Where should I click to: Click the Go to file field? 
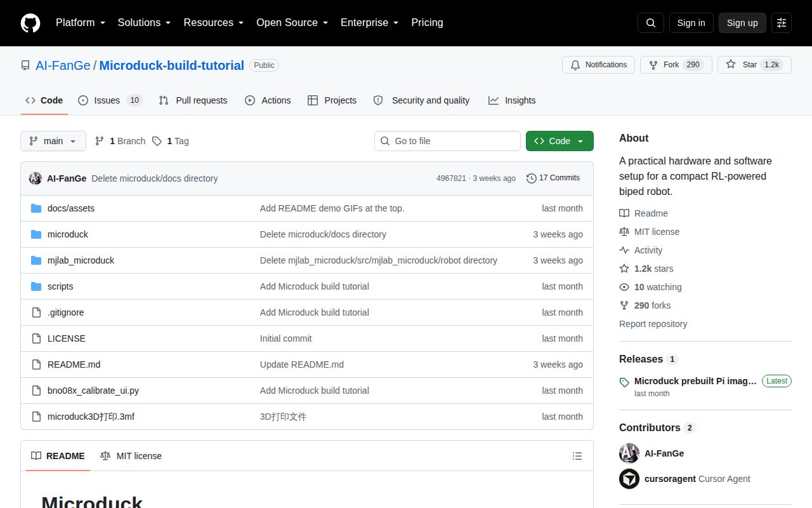click(447, 141)
